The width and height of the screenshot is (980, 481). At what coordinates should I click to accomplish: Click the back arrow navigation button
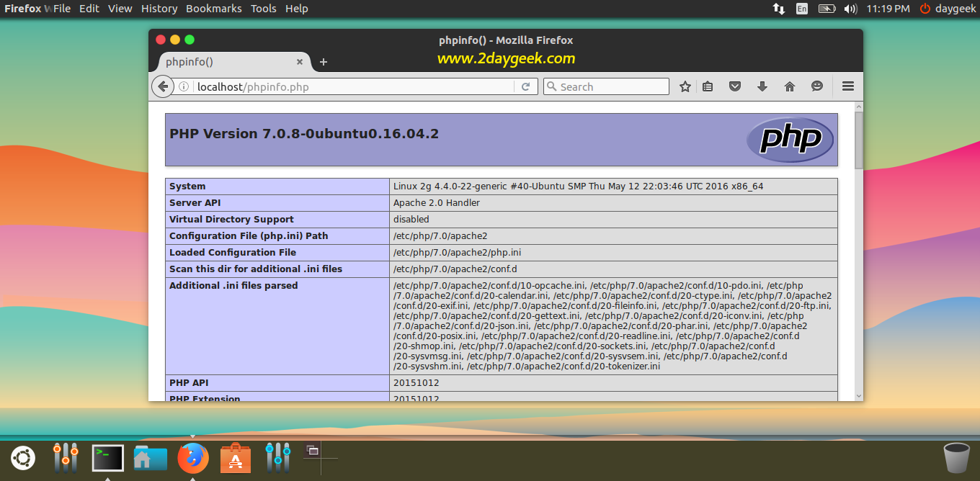tap(163, 86)
